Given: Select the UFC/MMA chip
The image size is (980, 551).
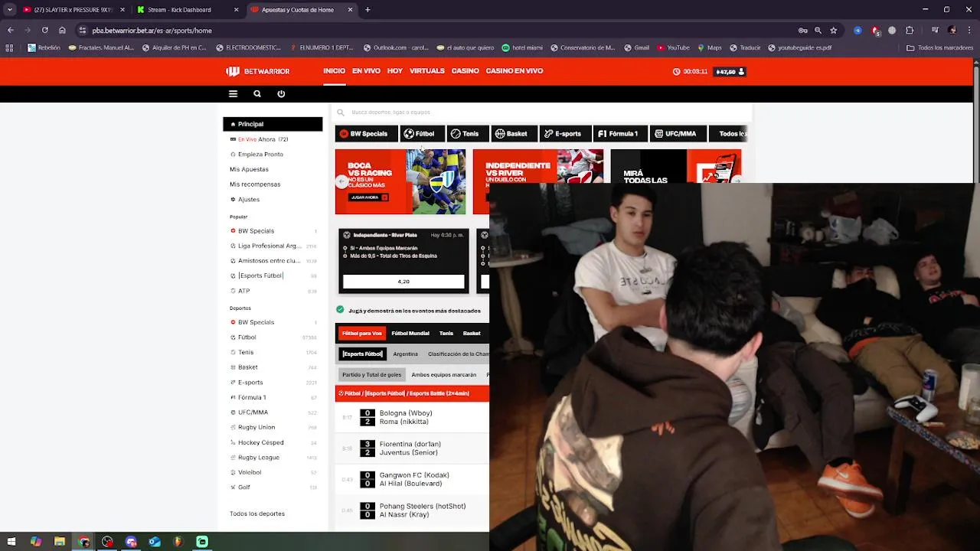Looking at the screenshot, I should tap(678, 134).
